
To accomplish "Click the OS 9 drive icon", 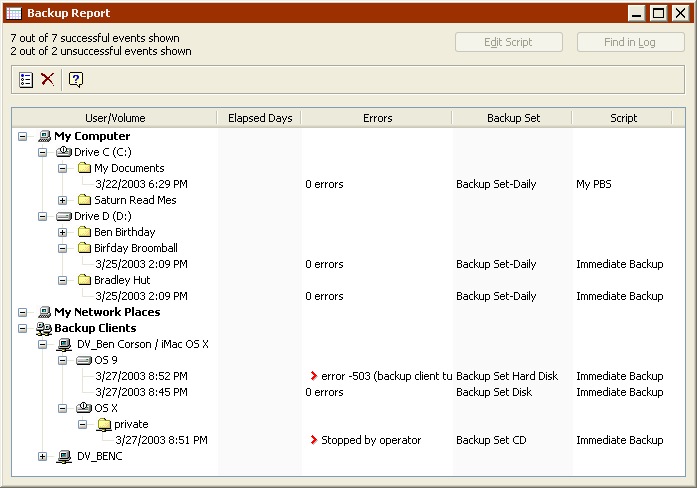I will (x=84, y=360).
